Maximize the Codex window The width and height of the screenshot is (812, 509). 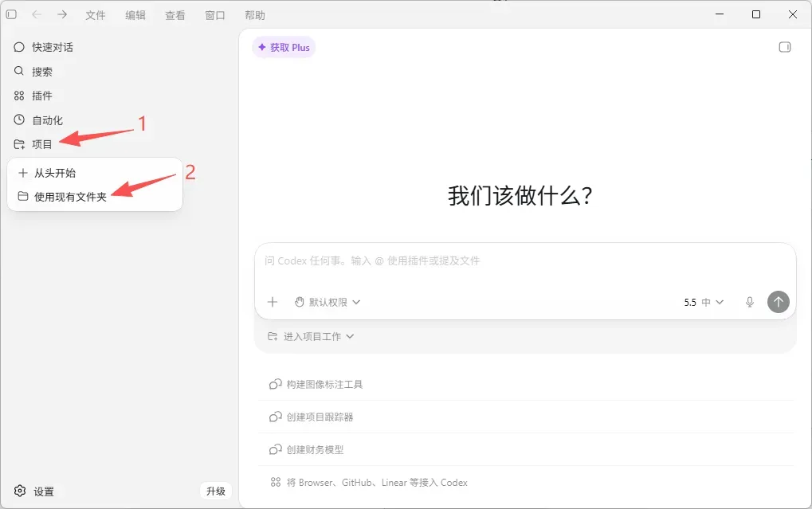[756, 14]
